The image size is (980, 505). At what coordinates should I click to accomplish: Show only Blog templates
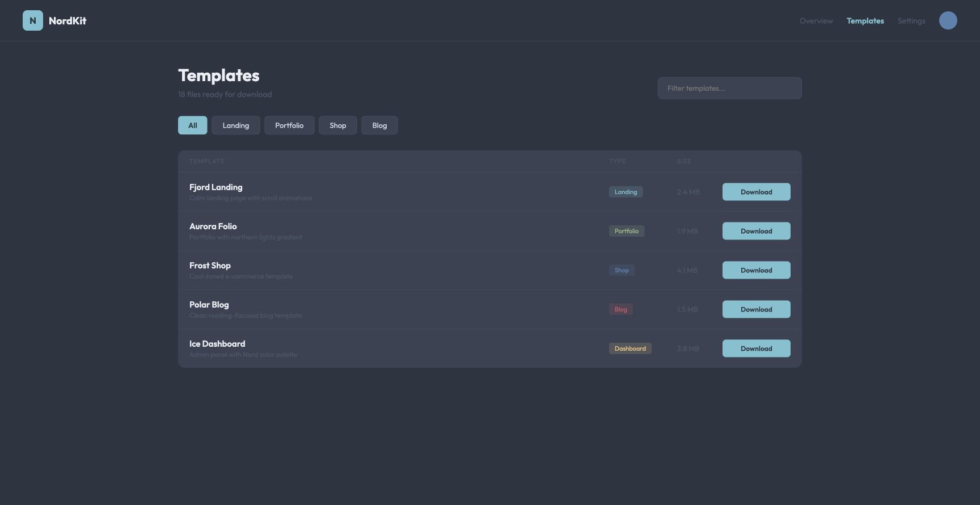(379, 125)
